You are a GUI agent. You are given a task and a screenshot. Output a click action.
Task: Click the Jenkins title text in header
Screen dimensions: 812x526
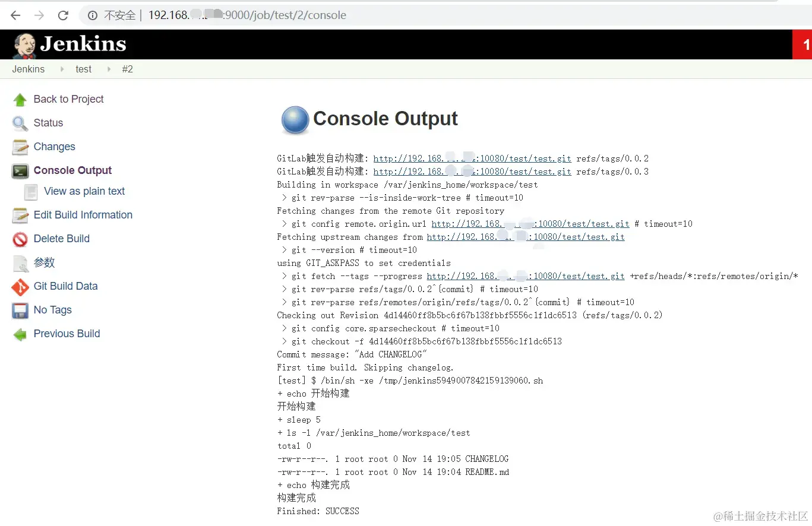tap(83, 44)
